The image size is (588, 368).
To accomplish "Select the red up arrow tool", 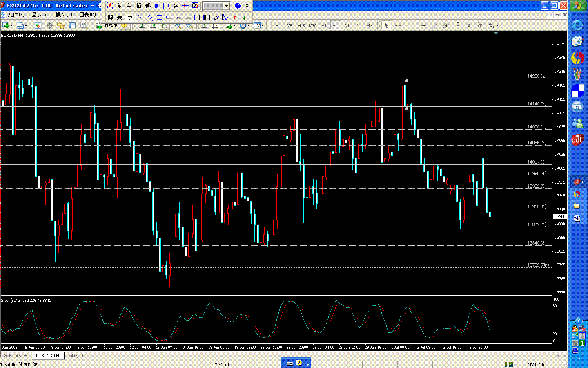I will click(x=235, y=18).
